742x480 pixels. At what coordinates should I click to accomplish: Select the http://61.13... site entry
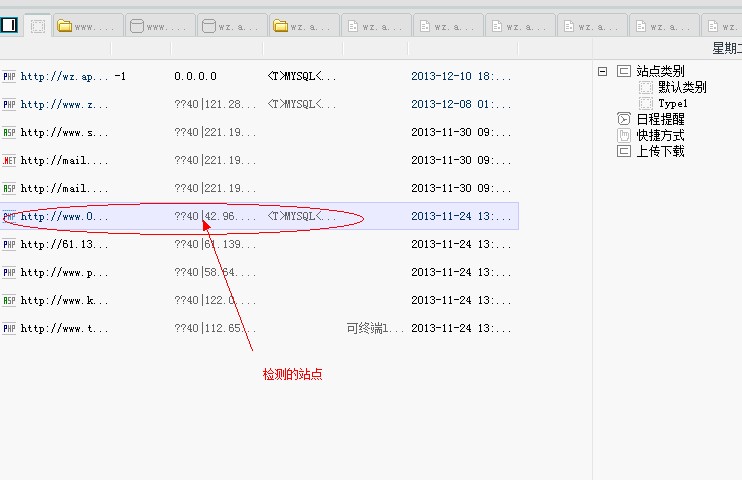click(64, 244)
